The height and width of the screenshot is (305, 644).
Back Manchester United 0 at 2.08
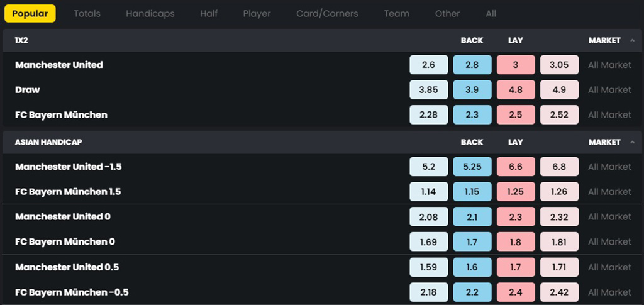tap(429, 217)
